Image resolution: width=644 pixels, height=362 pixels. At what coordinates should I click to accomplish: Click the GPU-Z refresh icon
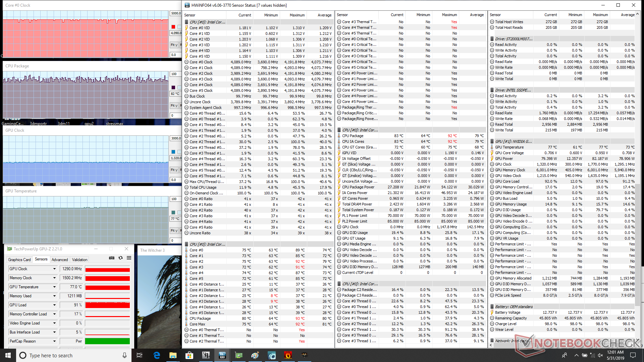click(120, 258)
